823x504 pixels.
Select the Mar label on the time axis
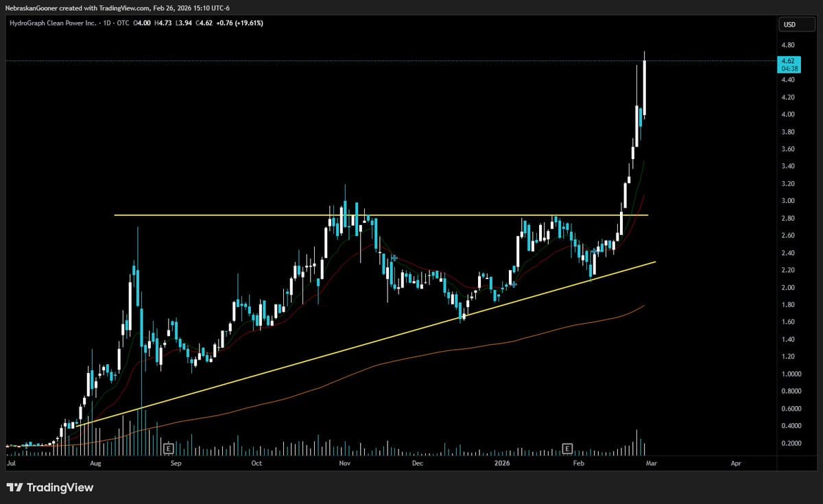click(x=651, y=464)
